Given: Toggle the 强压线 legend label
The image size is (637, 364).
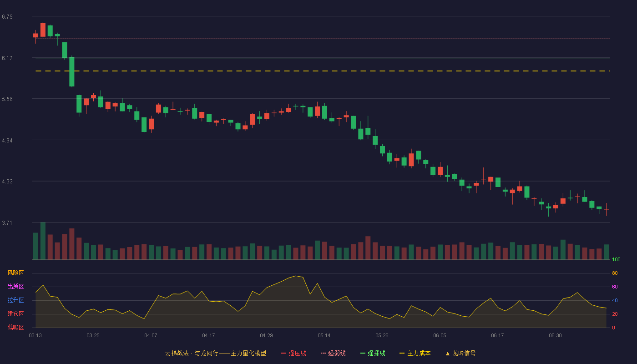Looking at the screenshot, I should (297, 353).
